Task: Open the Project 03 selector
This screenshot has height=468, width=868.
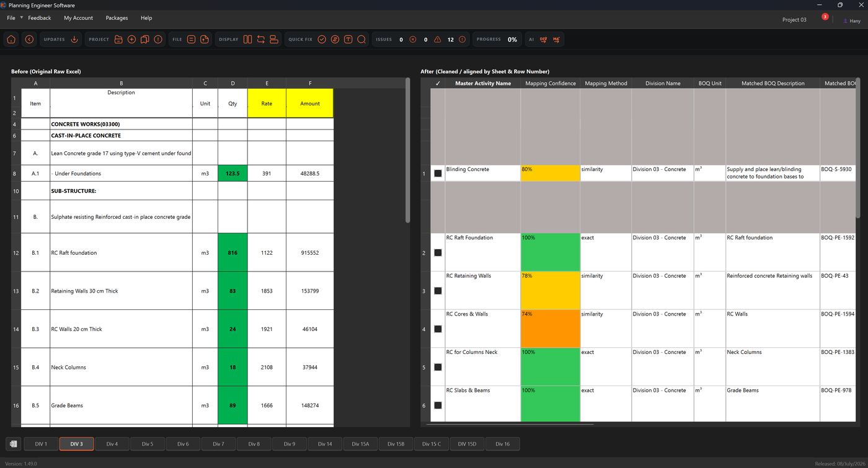Action: [794, 19]
